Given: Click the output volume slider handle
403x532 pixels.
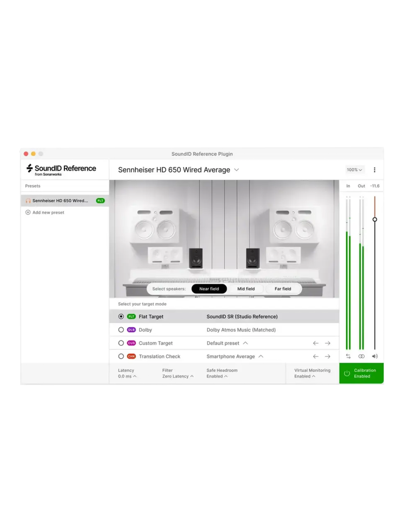Looking at the screenshot, I should click(x=375, y=218).
